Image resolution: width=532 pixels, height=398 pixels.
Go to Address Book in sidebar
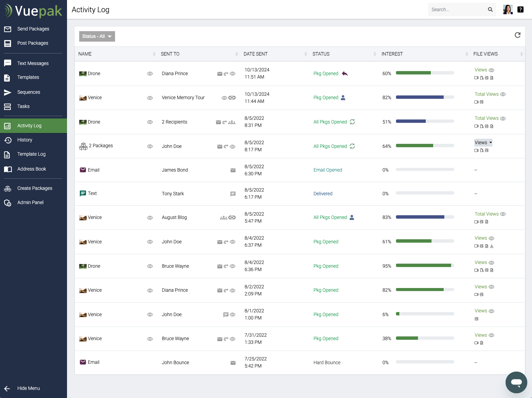(31, 169)
